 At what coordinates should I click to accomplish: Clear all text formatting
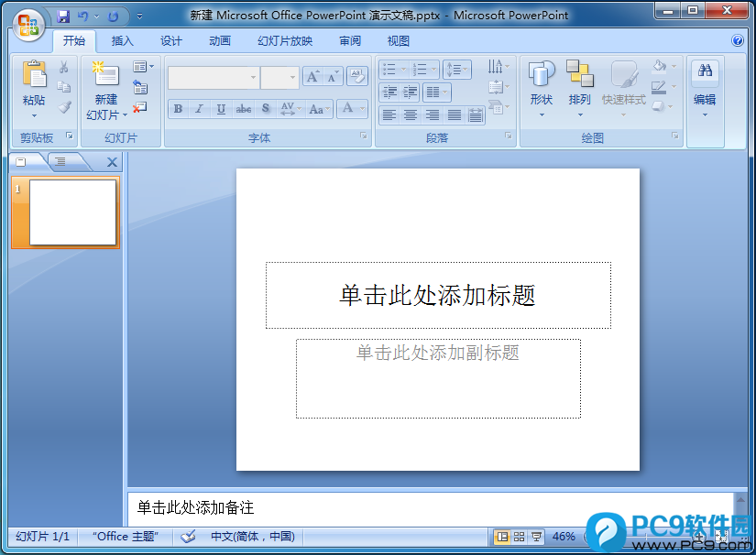pyautogui.click(x=357, y=76)
